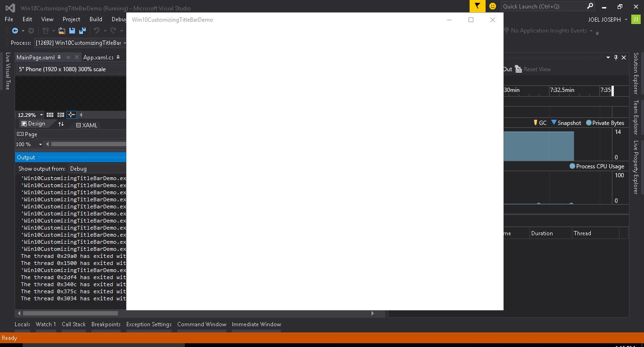
Task: Open the designer zoom 12.29% dropdown
Action: 41,115
